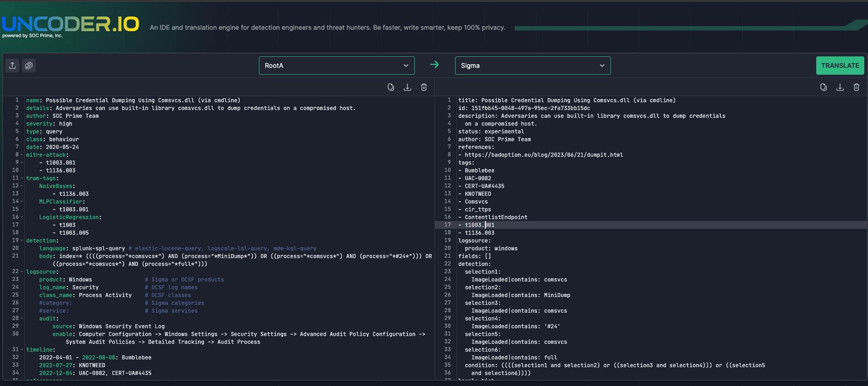868x386 pixels.
Task: Collapse the timeline block at line 31
Action: (22, 350)
